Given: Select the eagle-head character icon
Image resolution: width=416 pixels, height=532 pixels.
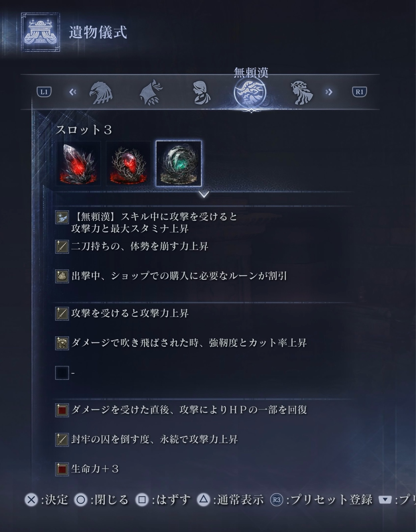Looking at the screenshot, I should click(x=101, y=92).
